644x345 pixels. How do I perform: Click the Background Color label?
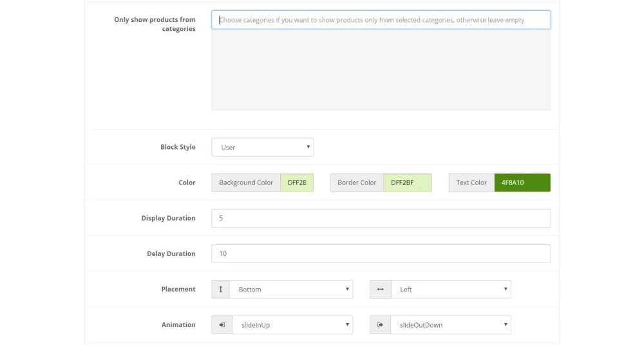[x=246, y=182]
